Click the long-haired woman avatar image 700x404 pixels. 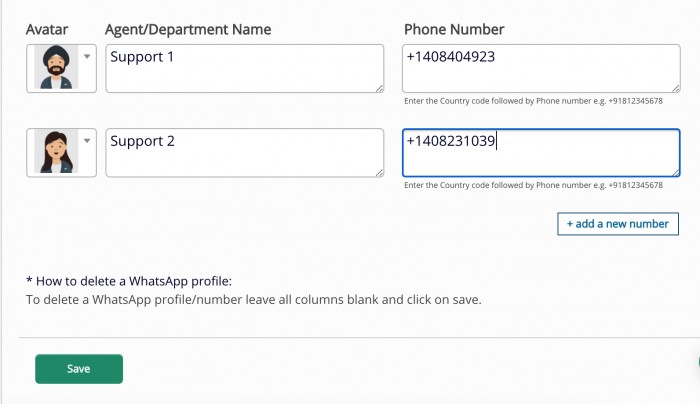[56, 151]
